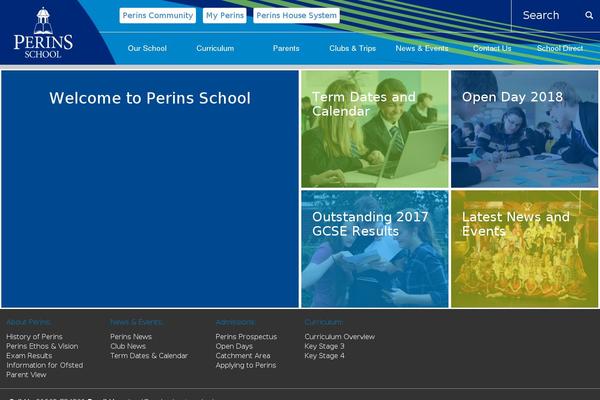Open the Open Day 2018 tile
This screenshot has width=600, height=400.
(524, 129)
